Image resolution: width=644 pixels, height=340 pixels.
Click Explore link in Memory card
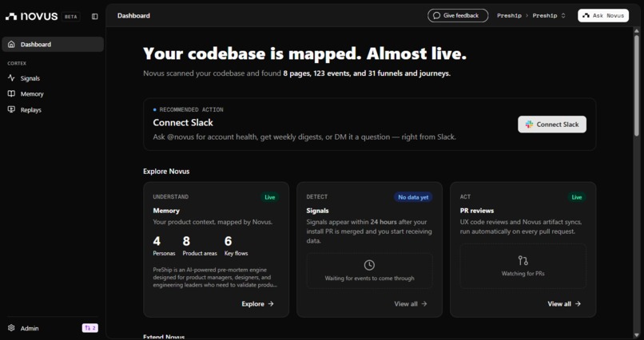(257, 304)
